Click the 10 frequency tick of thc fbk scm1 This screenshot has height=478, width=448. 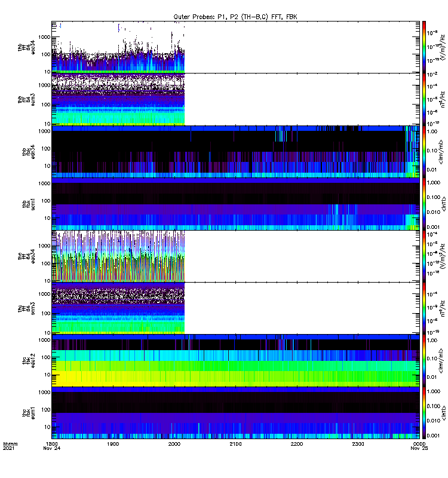(x=47, y=427)
